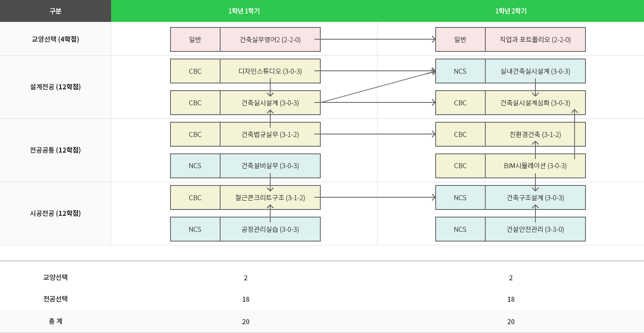Select the 건축설비실무 (3-0-3) course box
Viewport: 644px width, 333px height.
(x=270, y=166)
